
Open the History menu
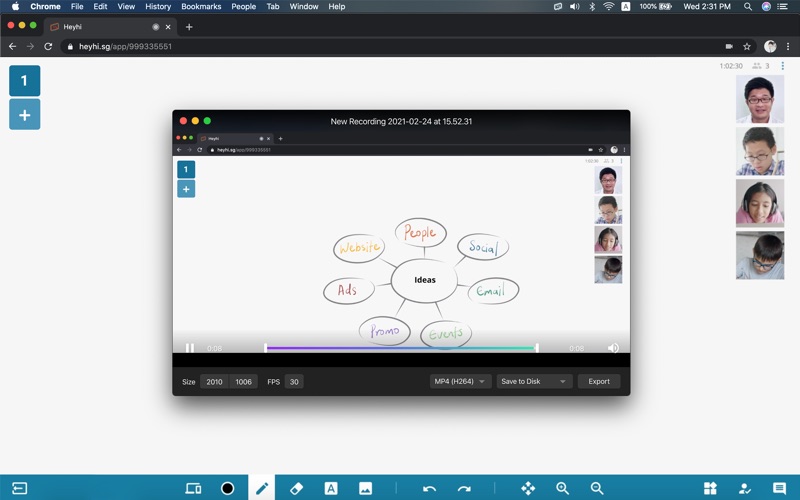tap(158, 7)
